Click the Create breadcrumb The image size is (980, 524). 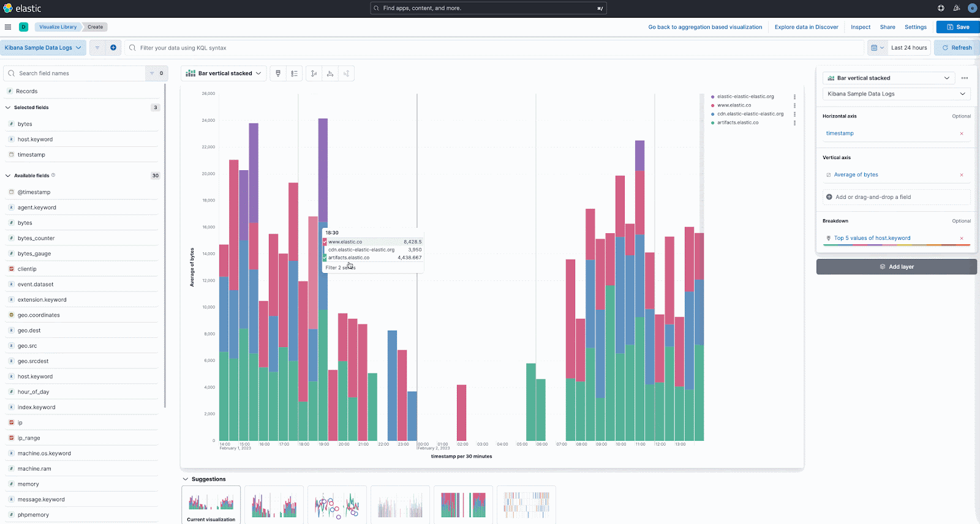[95, 27]
